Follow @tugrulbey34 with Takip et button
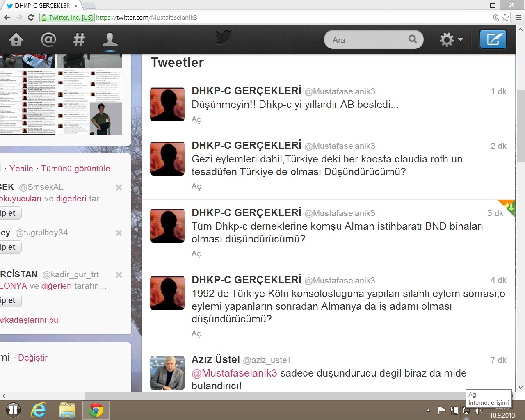The height and width of the screenshot is (420, 525). [10, 247]
